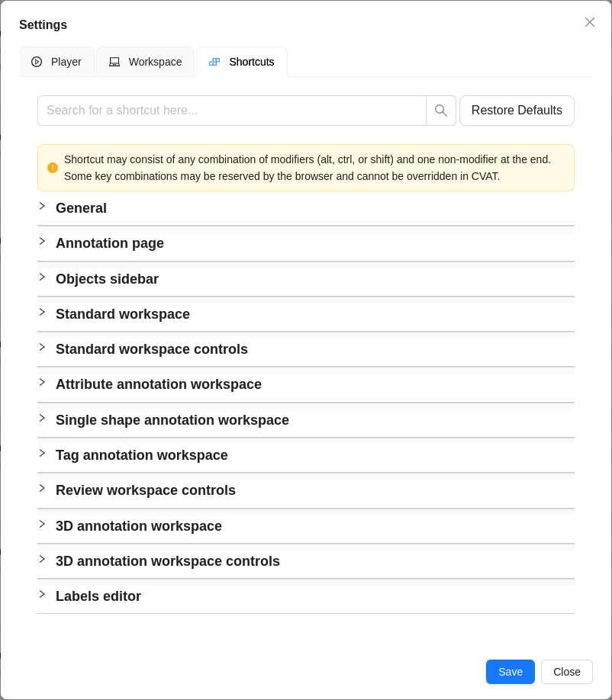Expand Attribute annotation workspace shortcuts
Viewport: 612px width, 700px height.
pyautogui.click(x=159, y=384)
